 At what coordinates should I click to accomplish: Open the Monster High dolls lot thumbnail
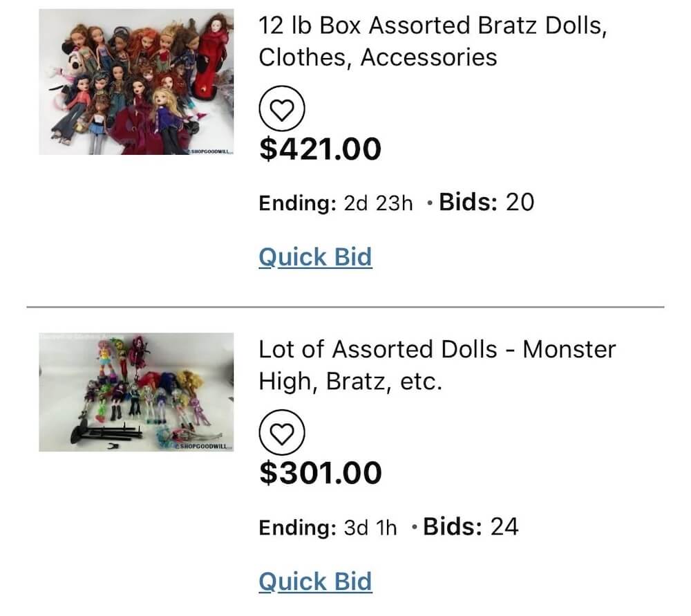coord(136,392)
